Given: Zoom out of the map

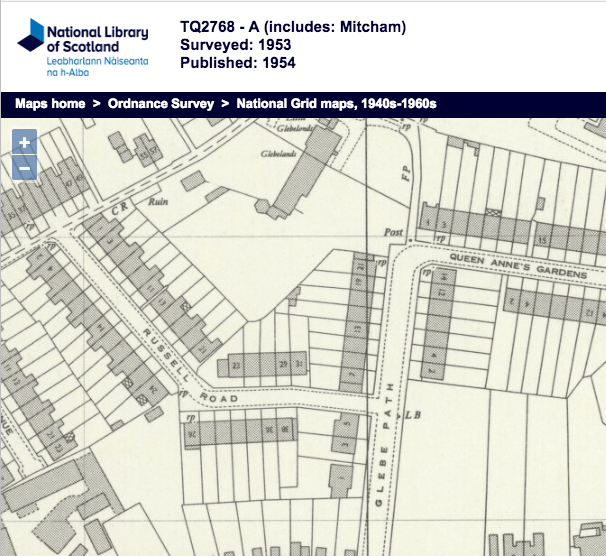Looking at the screenshot, I should [x=25, y=169].
